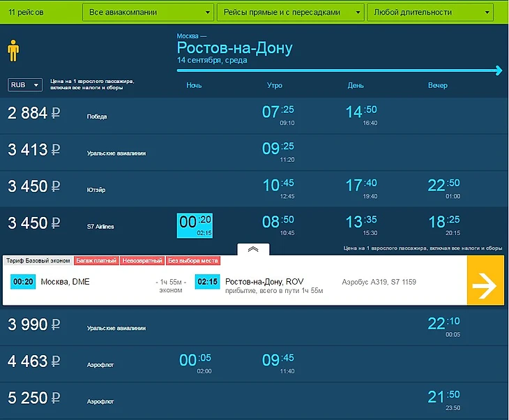The image size is (509, 420).
Task: Select Pobeda 14:50 daytime flight
Action: (x=361, y=114)
